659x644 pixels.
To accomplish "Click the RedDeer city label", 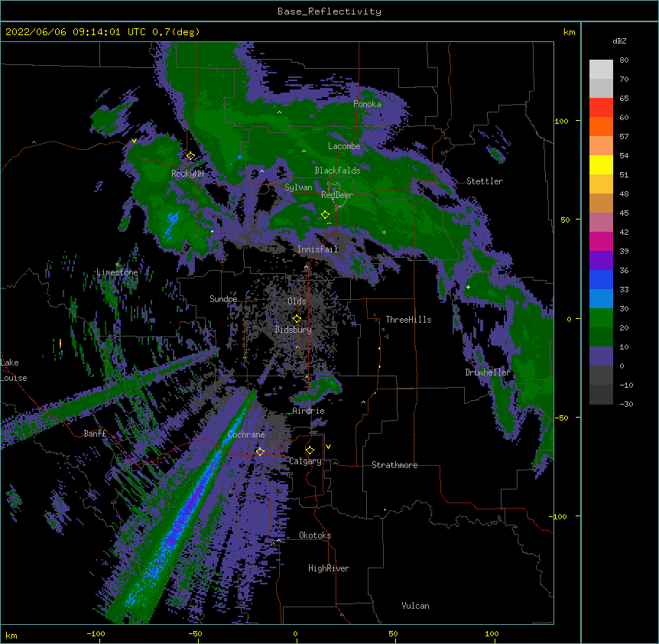I will (336, 195).
